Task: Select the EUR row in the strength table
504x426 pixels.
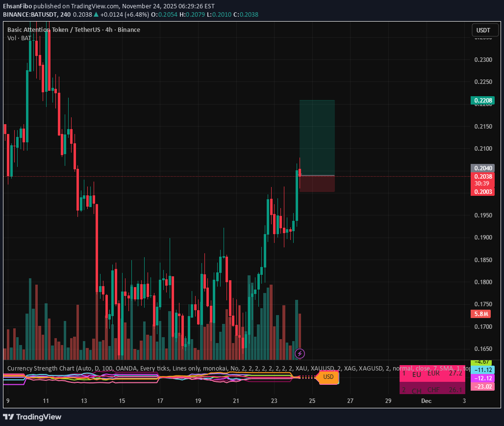Action: click(432, 374)
